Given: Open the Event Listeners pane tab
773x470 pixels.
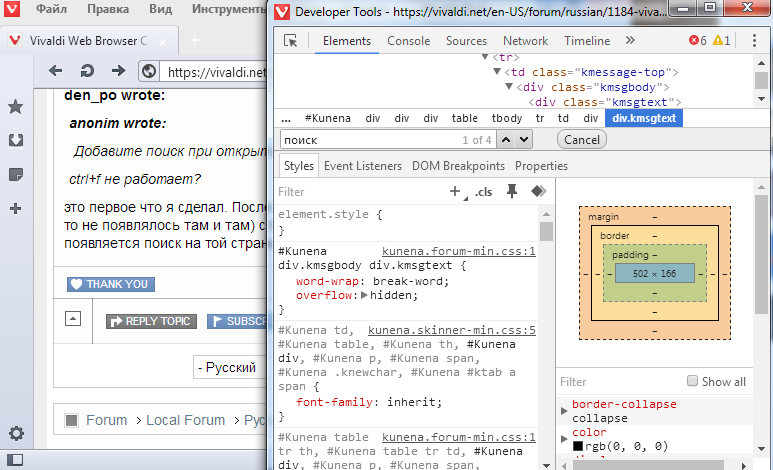Looking at the screenshot, I should 363,166.
